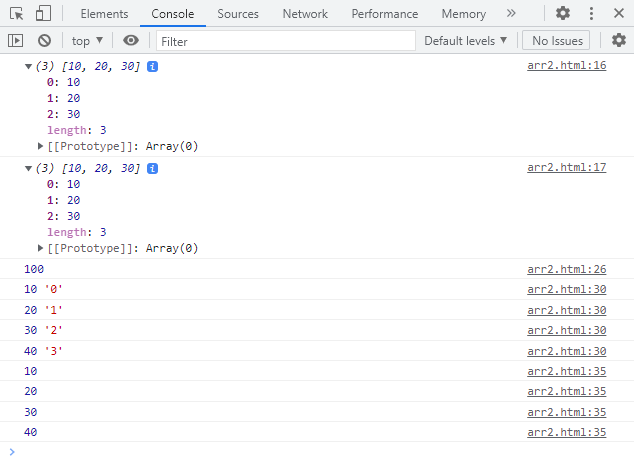The image size is (634, 464).
Task: Activate the inspect element picker icon
Action: coord(17,14)
